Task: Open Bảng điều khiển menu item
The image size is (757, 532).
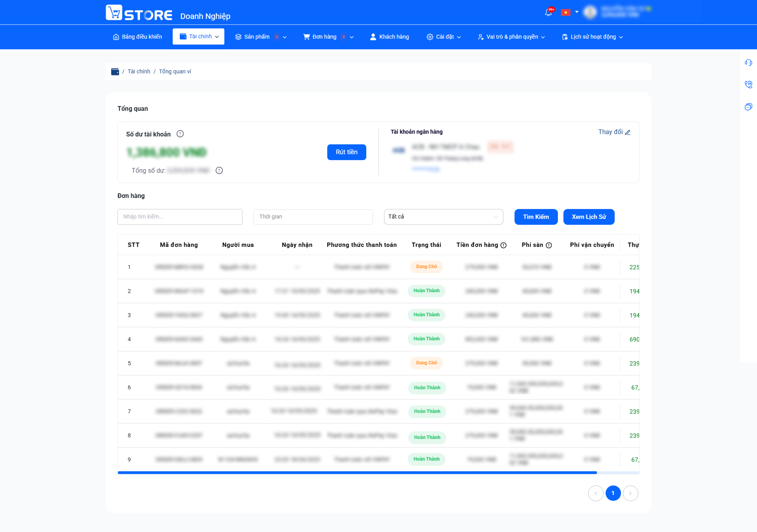Action: (137, 37)
